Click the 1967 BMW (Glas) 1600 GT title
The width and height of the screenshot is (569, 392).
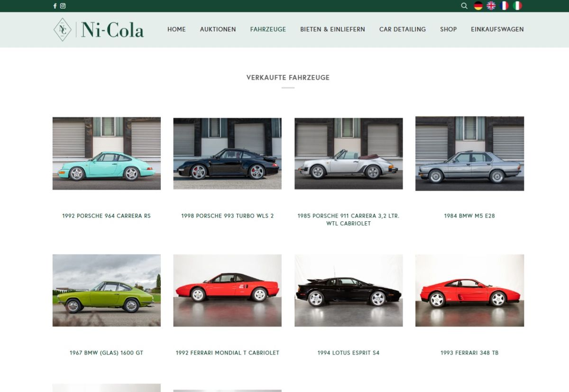106,353
